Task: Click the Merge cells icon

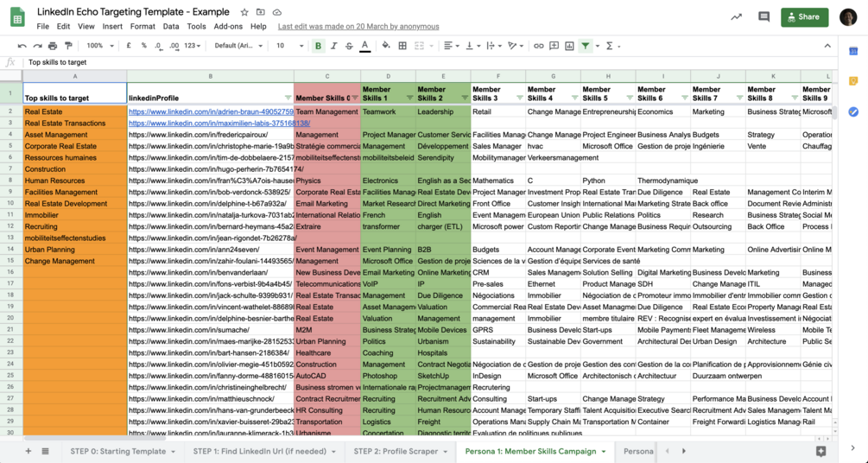Action: (x=419, y=46)
